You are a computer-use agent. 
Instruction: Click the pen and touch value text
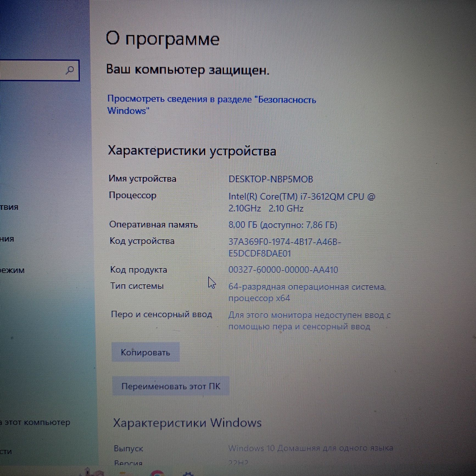click(x=309, y=321)
